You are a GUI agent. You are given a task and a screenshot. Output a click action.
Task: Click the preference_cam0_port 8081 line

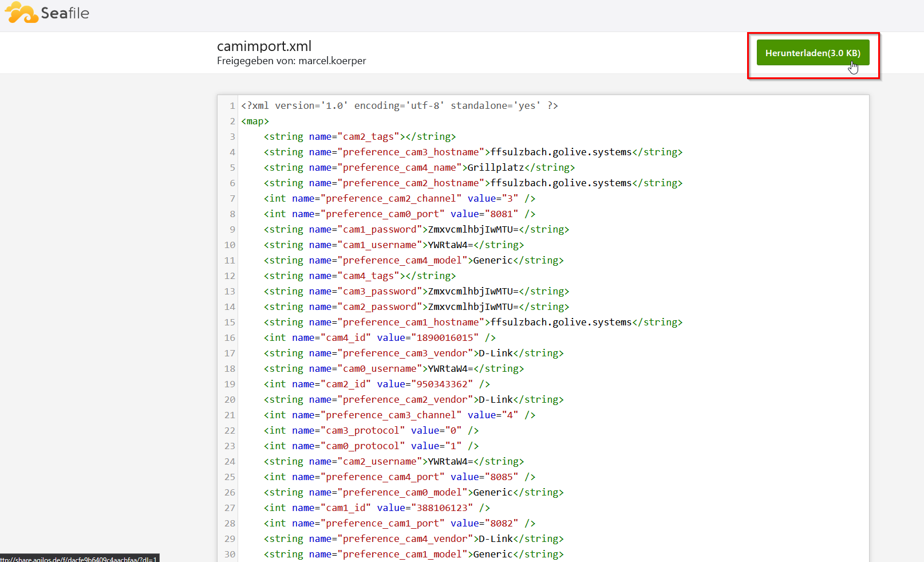coord(400,214)
